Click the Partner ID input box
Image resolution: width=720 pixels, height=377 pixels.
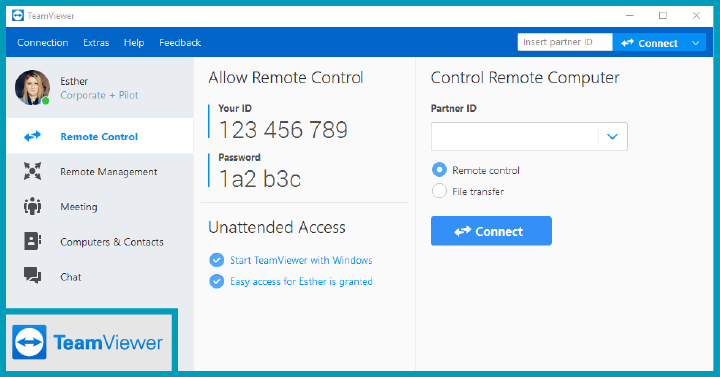pyautogui.click(x=515, y=136)
